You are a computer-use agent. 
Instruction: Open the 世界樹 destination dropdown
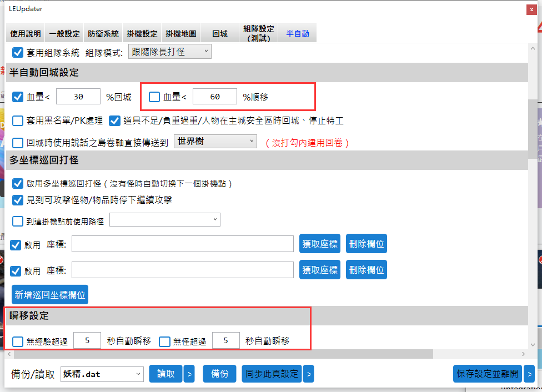(x=215, y=141)
